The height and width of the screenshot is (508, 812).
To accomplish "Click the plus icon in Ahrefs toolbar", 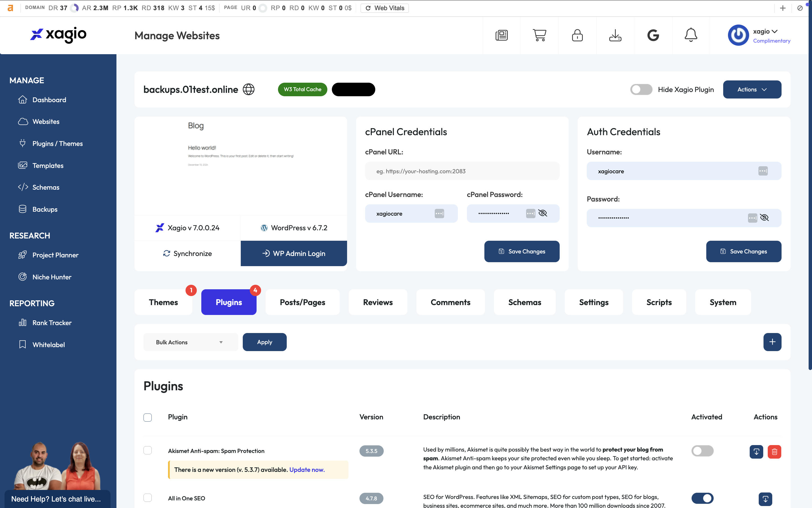I will [783, 8].
